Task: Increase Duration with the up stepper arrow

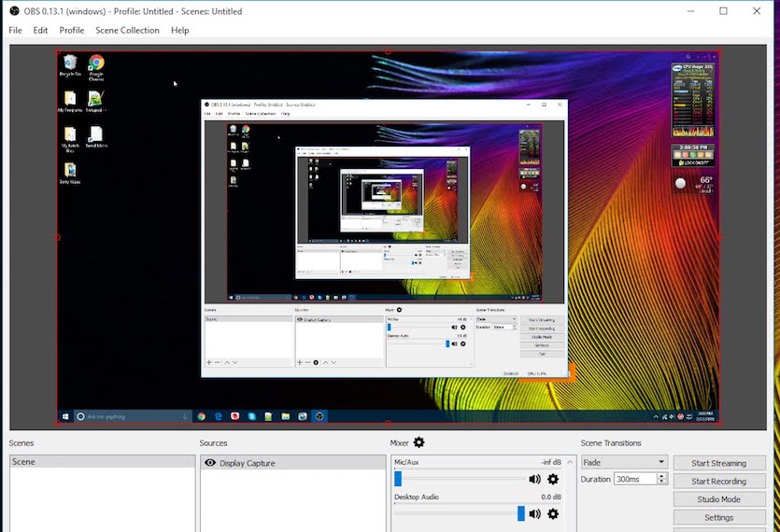Action: (x=661, y=476)
